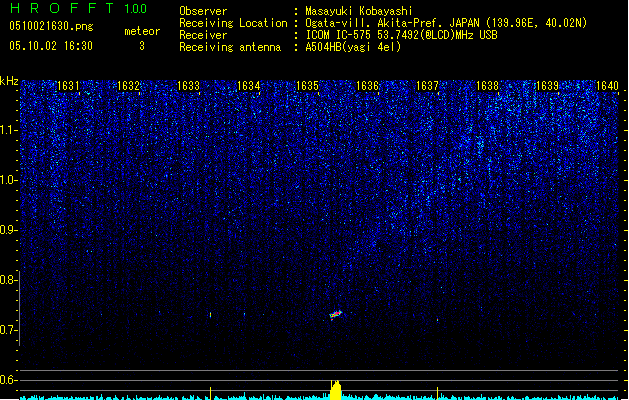Viewport: 629px width, 400px height.
Task: Click the faint echo dot near 1637
Action: pos(437,320)
